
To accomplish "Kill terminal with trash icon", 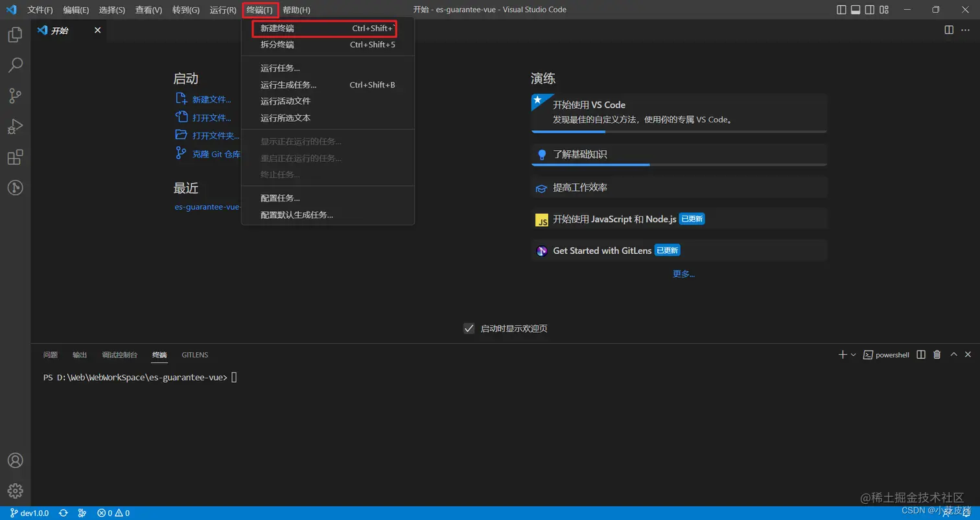I will point(937,355).
